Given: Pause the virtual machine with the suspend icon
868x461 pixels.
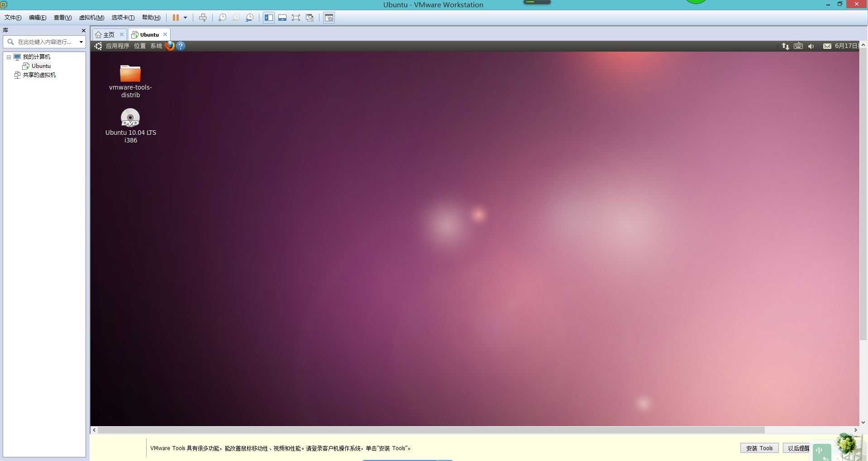Looking at the screenshot, I should coord(176,18).
